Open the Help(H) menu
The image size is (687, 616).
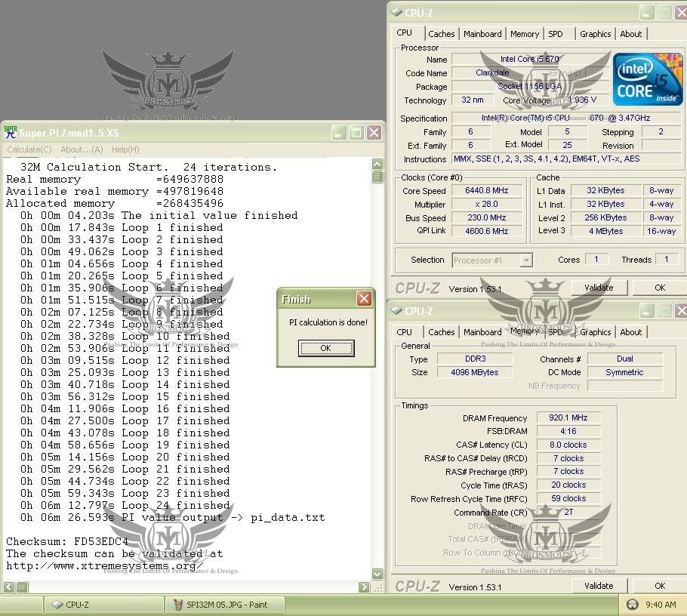pos(125,149)
